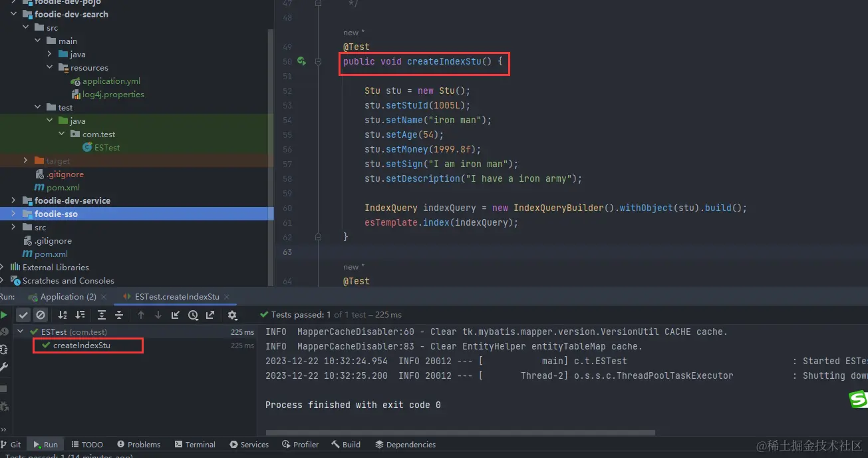Select application.yml in resources

tap(111, 81)
